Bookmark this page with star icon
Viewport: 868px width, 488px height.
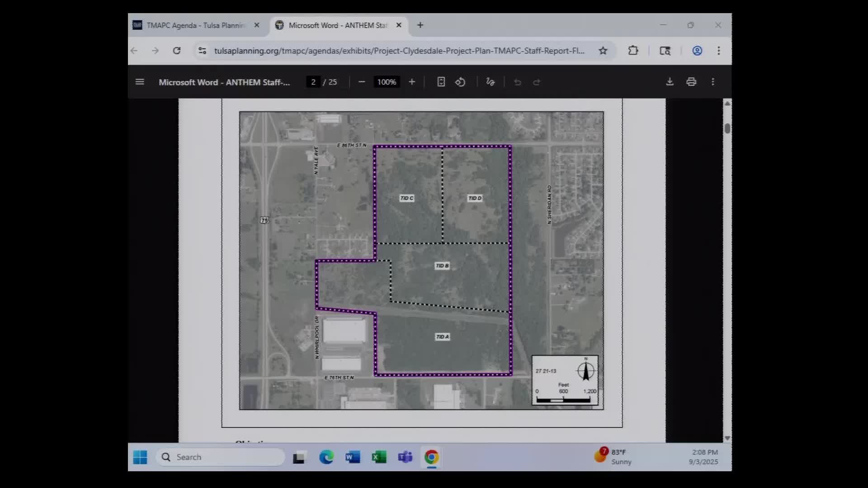pos(603,51)
